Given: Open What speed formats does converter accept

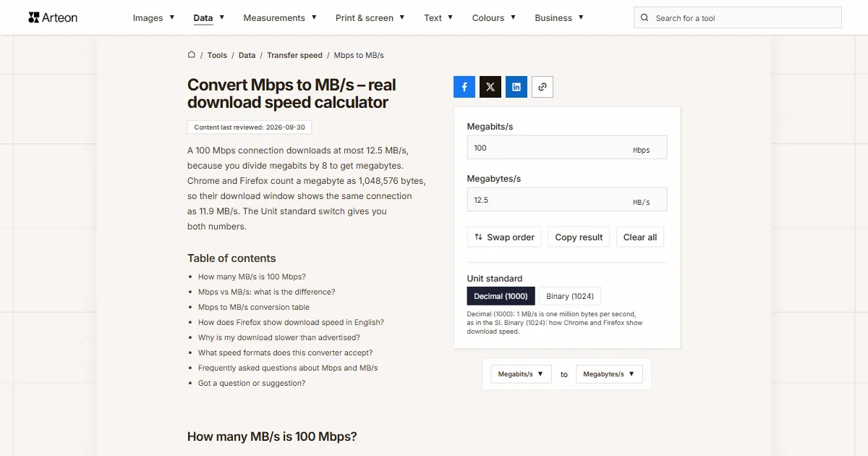Looking at the screenshot, I should (286, 352).
